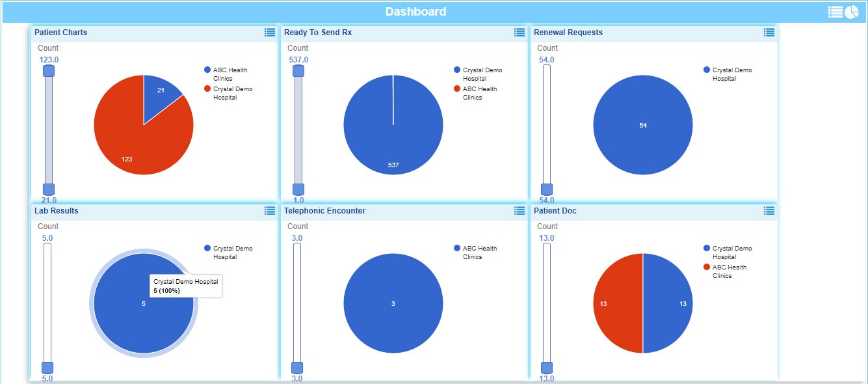Switch dashboard to pie chart view icon
Viewport: 868px width, 384px height.
[x=851, y=12]
